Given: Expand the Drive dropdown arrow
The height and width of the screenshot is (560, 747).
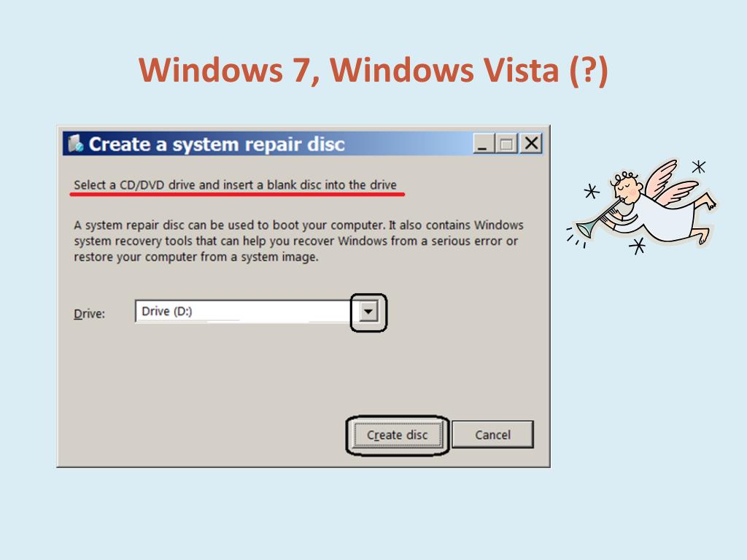Looking at the screenshot, I should click(x=368, y=312).
